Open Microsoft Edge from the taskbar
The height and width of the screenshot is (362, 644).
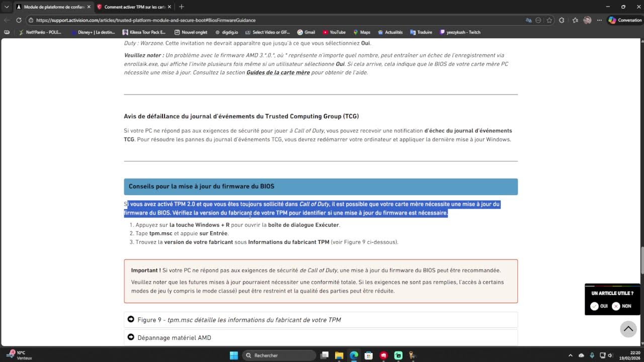pyautogui.click(x=354, y=355)
